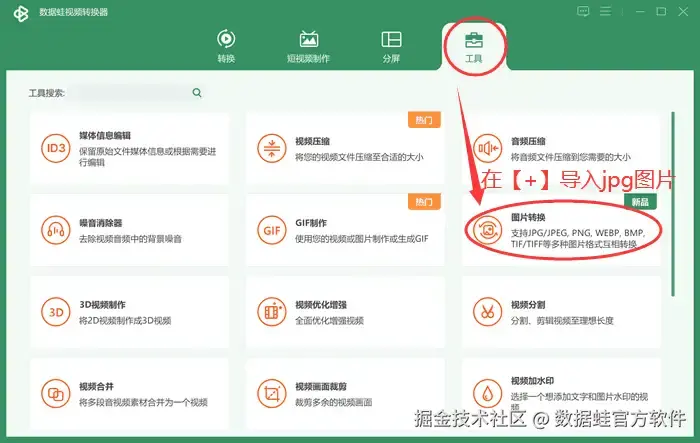700x443 pixels.
Task: Open the hamburger menu icon in title bar
Action: pyautogui.click(x=606, y=11)
